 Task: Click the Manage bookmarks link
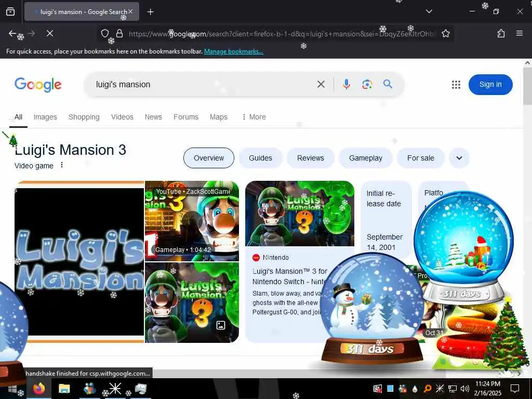[233, 51]
